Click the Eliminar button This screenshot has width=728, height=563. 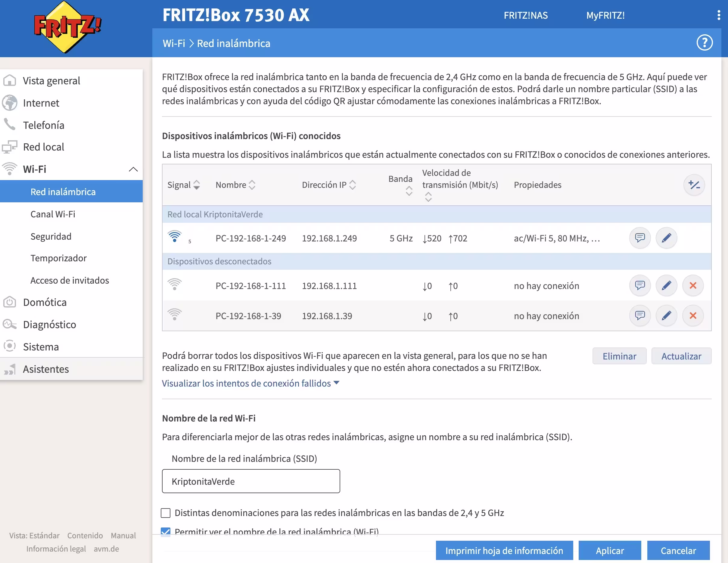pos(619,356)
